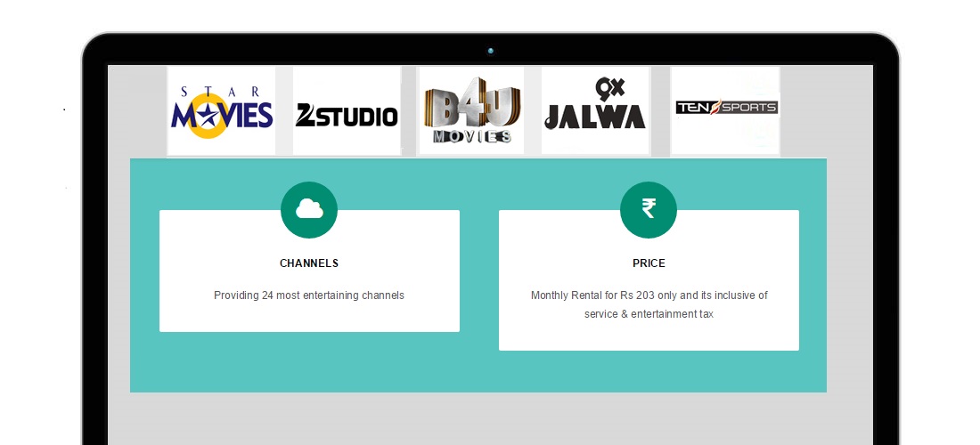Click the CHANNELS heading
The height and width of the screenshot is (445, 980).
(309, 263)
